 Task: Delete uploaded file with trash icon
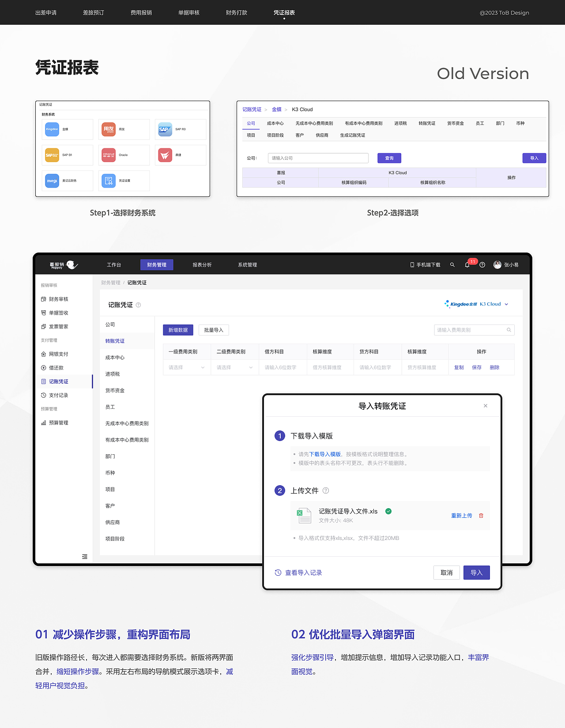pos(481,516)
